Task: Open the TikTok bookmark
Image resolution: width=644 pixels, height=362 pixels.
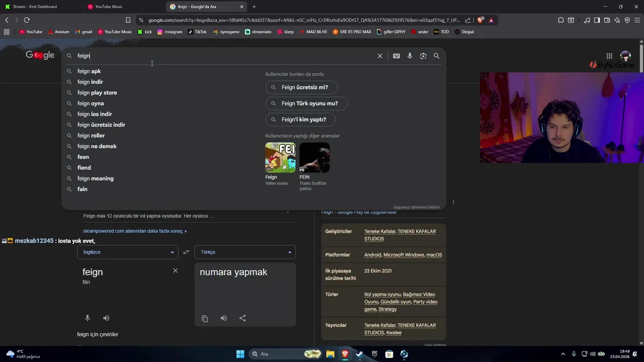Action: click(x=197, y=32)
